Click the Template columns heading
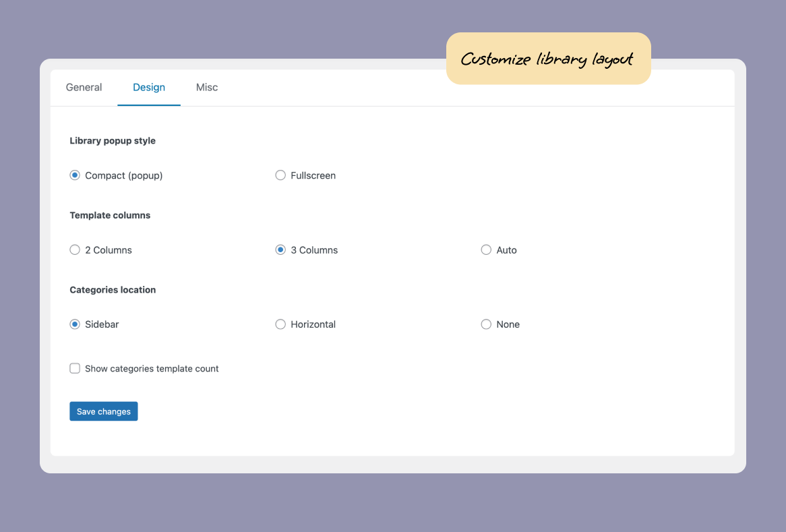786x532 pixels. (110, 215)
